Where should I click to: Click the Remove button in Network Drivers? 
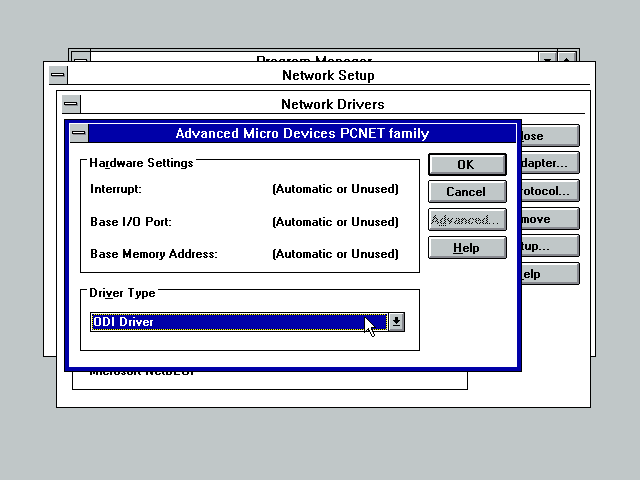[x=550, y=219]
